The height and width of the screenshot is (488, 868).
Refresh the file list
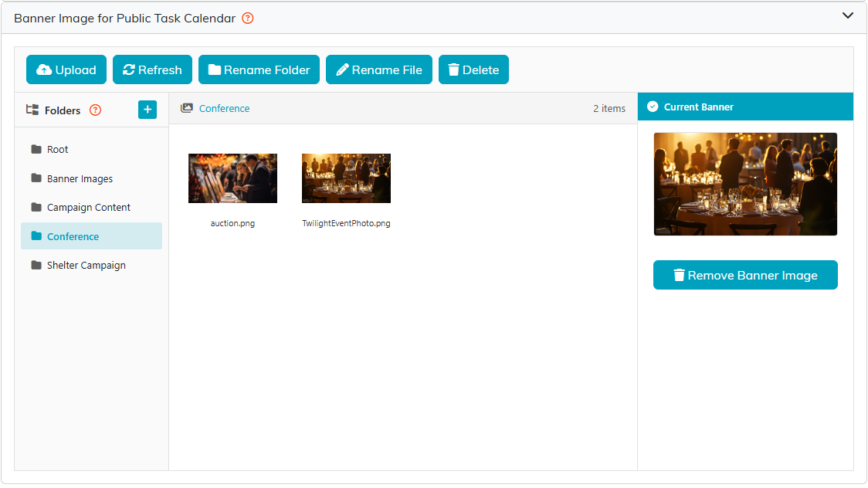pos(152,69)
